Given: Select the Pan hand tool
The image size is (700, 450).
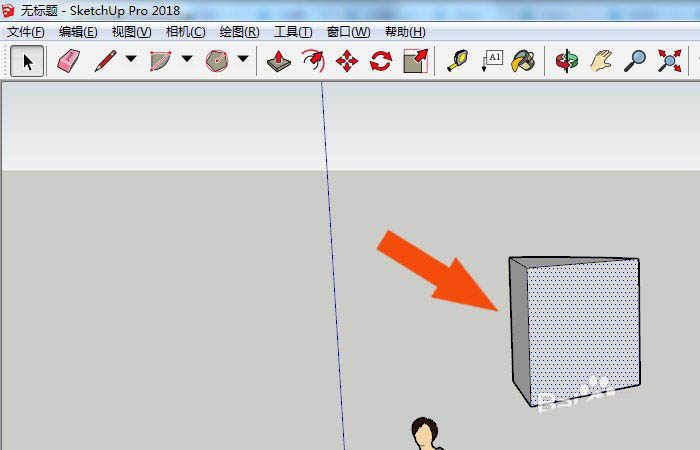Looking at the screenshot, I should (x=601, y=61).
